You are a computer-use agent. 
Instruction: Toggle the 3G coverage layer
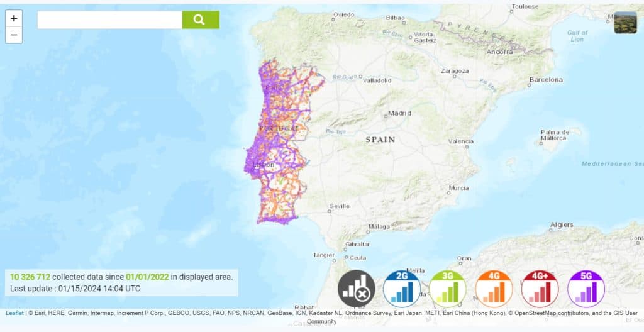click(448, 289)
